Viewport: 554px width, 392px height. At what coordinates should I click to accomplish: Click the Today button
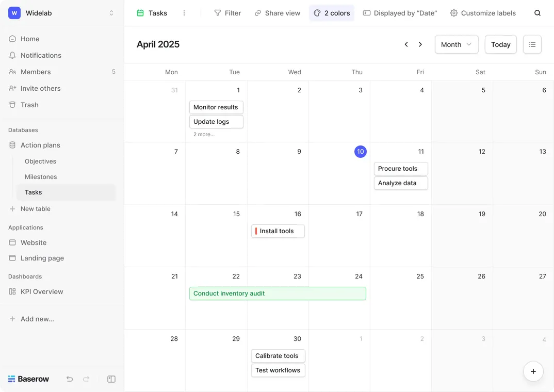500,44
